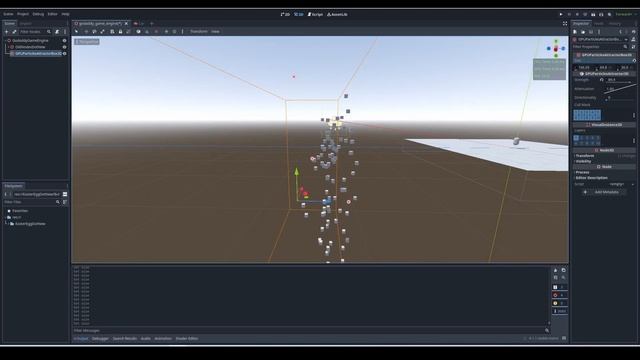This screenshot has height=360, width=640.
Task: Select the Import dock tab
Action: coord(26,23)
